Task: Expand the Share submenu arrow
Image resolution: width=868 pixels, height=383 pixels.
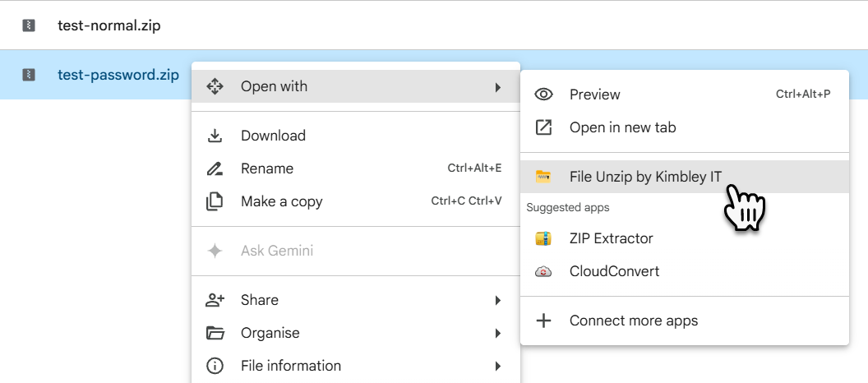Action: [x=498, y=301]
